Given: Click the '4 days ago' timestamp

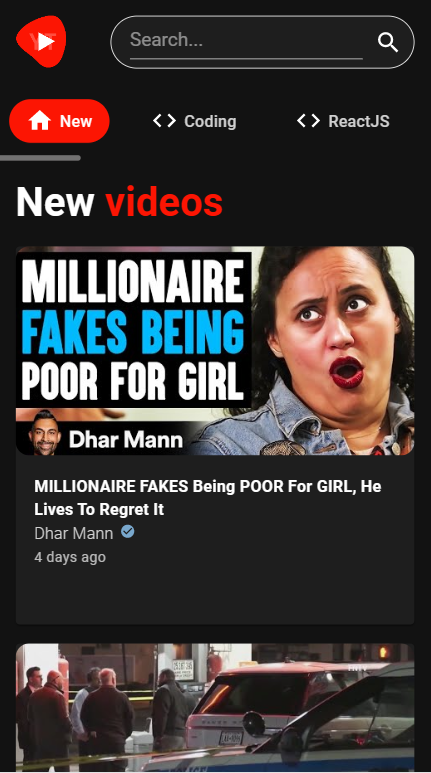Looking at the screenshot, I should 70,557.
